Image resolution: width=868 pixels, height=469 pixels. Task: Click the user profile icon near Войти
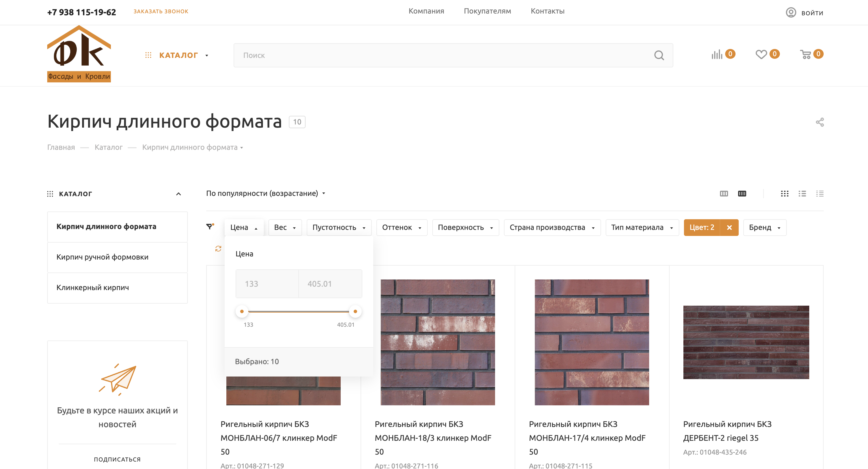[791, 12]
